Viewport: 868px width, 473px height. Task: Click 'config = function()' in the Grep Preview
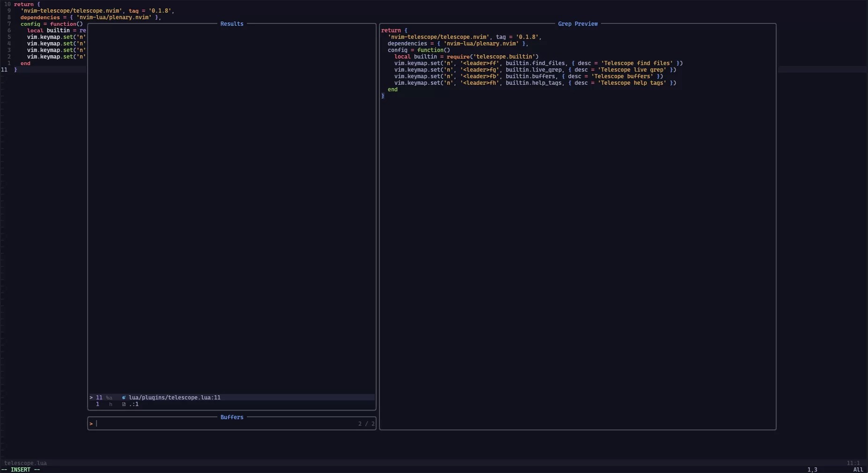(x=419, y=50)
